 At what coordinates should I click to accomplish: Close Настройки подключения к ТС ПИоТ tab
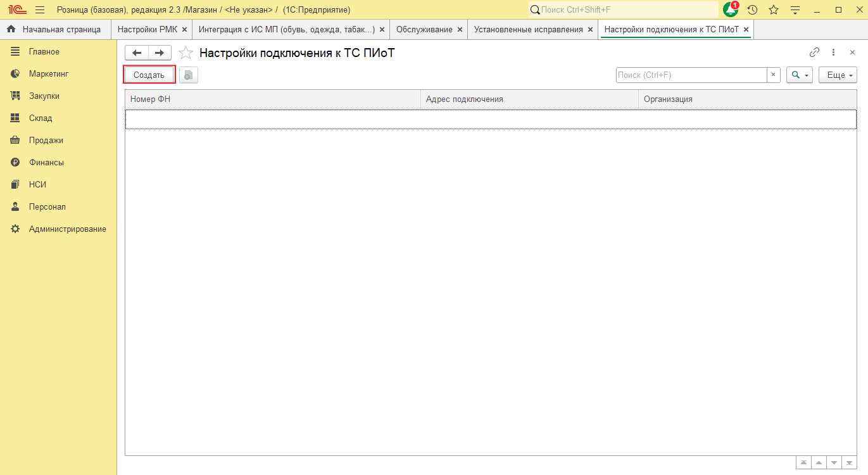746,29
